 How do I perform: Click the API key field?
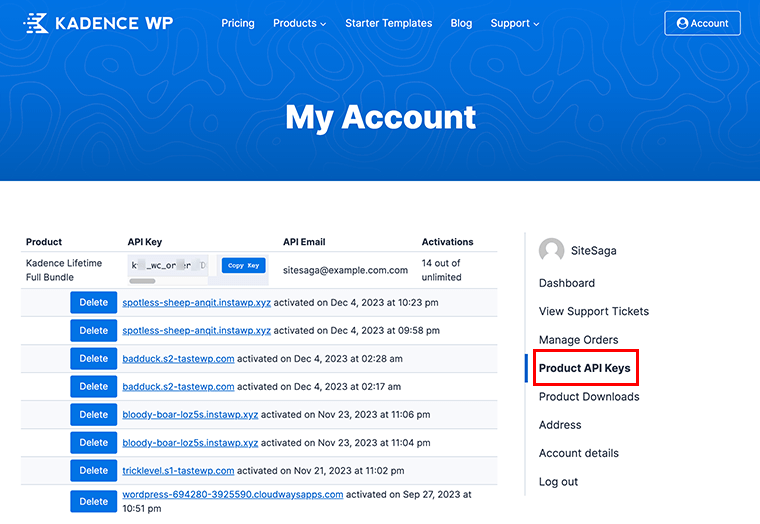coord(168,265)
